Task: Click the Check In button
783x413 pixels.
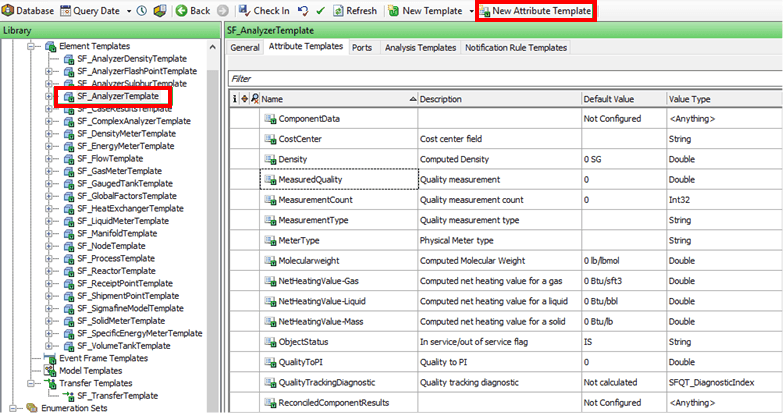Action: [x=264, y=10]
